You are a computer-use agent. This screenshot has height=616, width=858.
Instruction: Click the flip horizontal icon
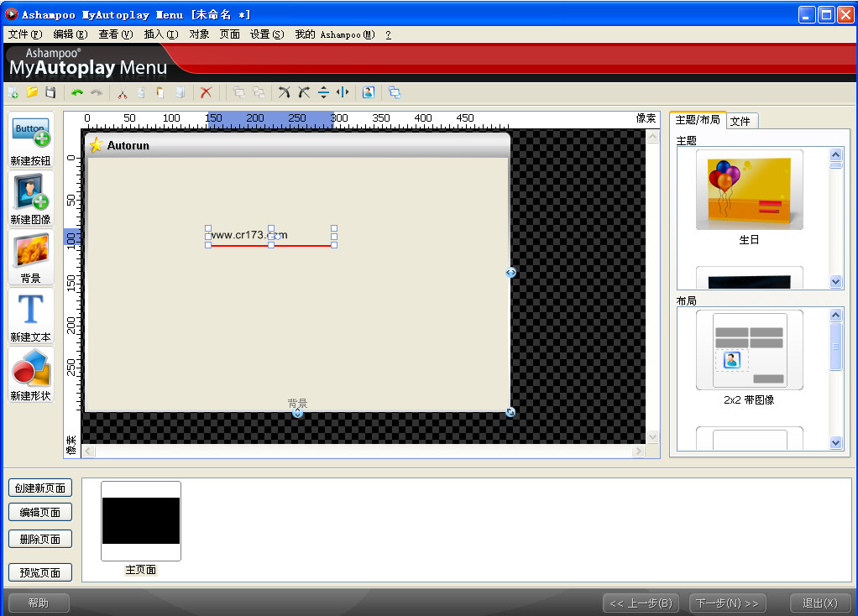(343, 92)
